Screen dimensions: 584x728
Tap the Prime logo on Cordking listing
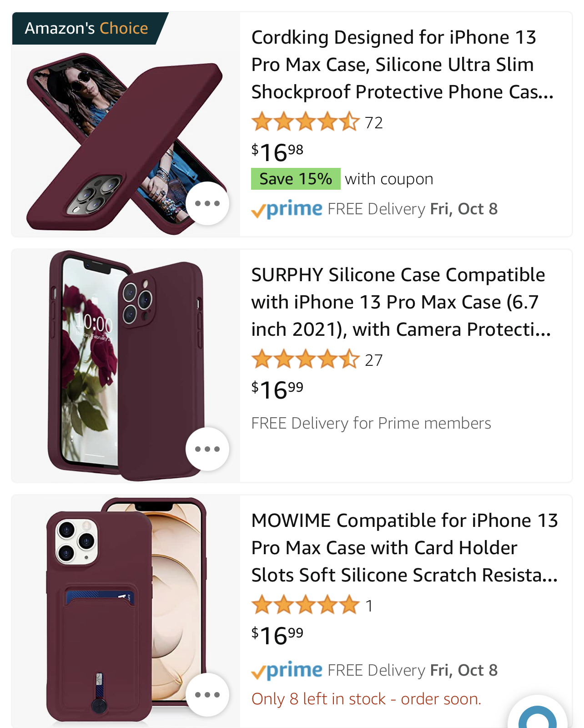click(287, 209)
